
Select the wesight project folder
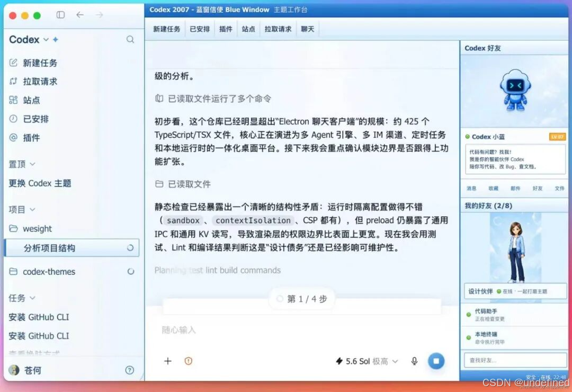(x=37, y=229)
